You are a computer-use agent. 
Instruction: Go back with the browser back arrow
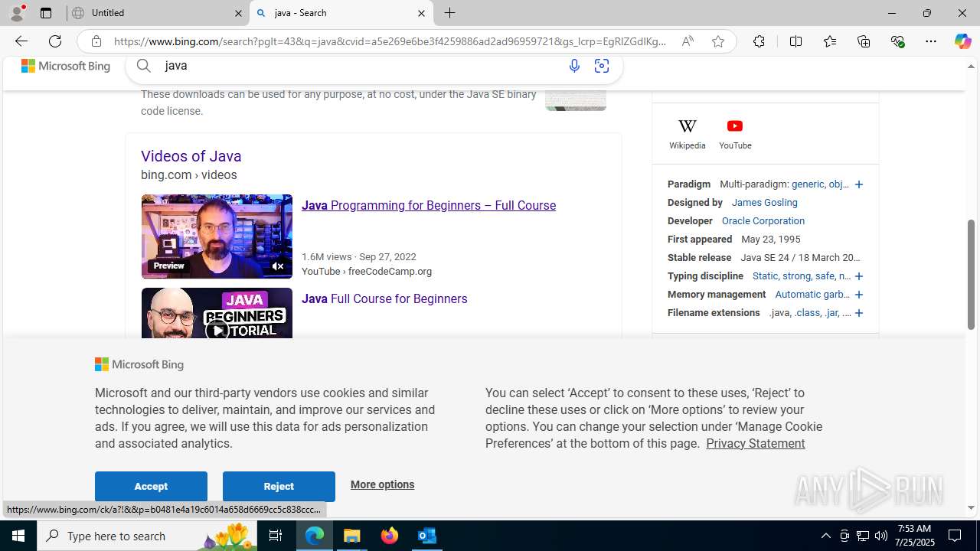21,41
